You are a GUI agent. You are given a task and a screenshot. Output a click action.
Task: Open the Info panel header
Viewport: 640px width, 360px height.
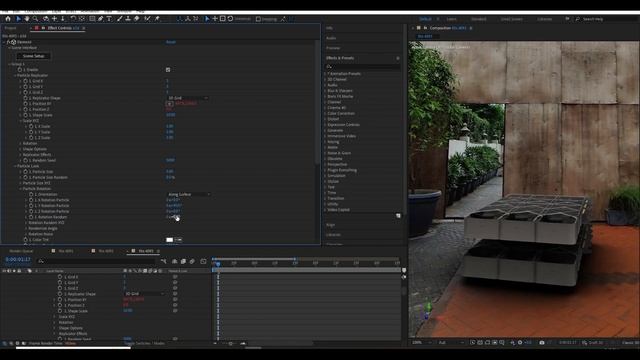[329, 28]
